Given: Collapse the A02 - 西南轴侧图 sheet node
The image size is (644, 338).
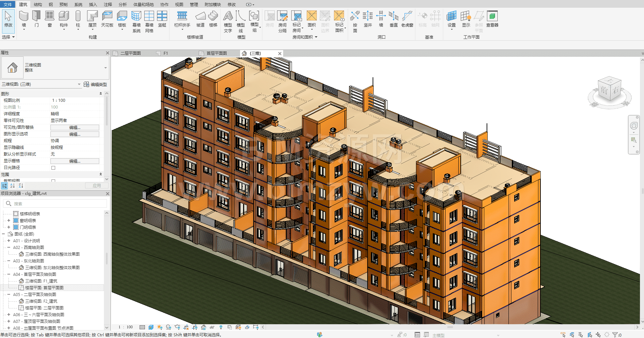Looking at the screenshot, I should [9, 247].
